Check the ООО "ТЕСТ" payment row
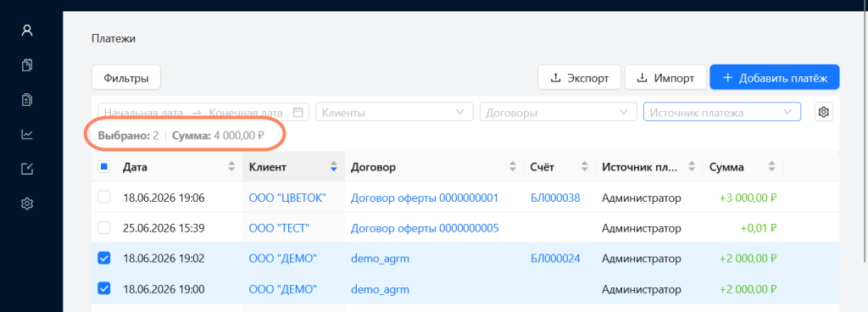868x312 pixels. [104, 227]
